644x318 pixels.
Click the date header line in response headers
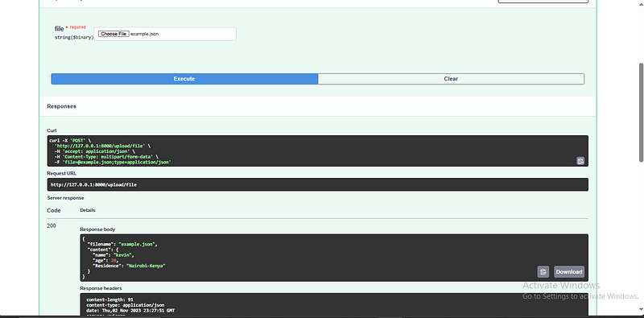pyautogui.click(x=130, y=310)
